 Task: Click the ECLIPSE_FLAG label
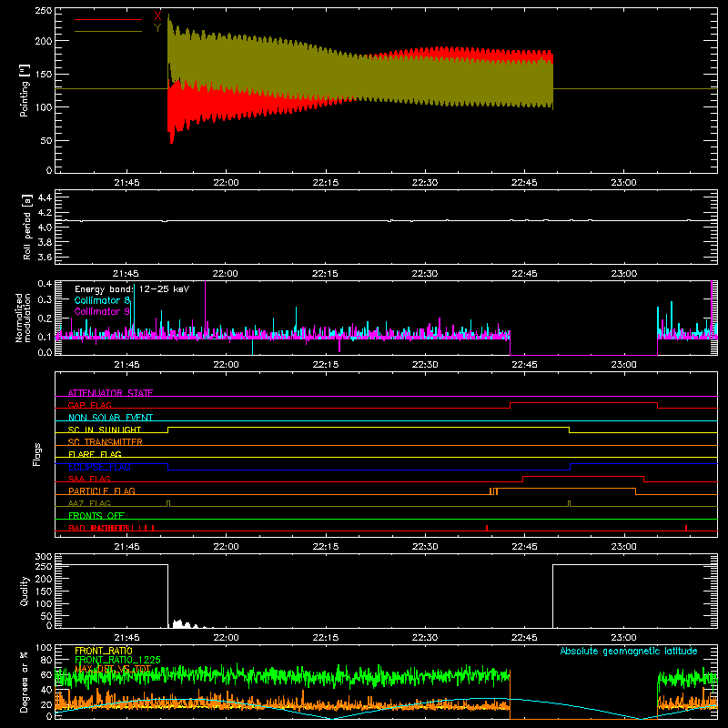coord(99,467)
